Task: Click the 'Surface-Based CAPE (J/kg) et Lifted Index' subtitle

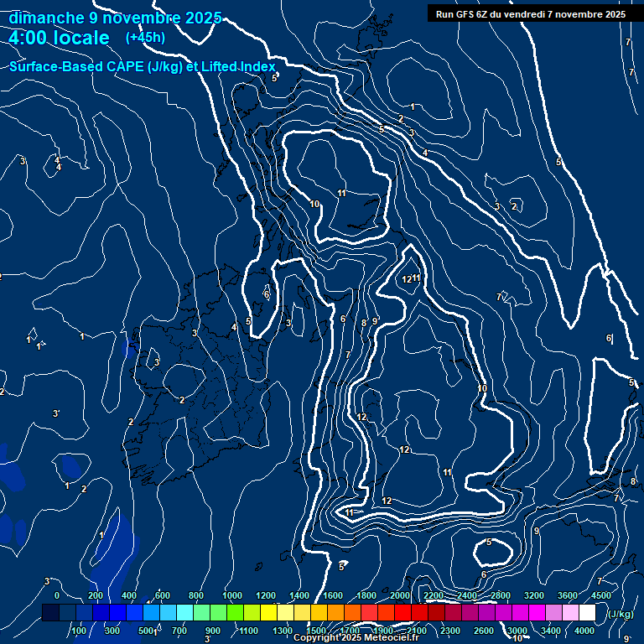Action: point(143,66)
